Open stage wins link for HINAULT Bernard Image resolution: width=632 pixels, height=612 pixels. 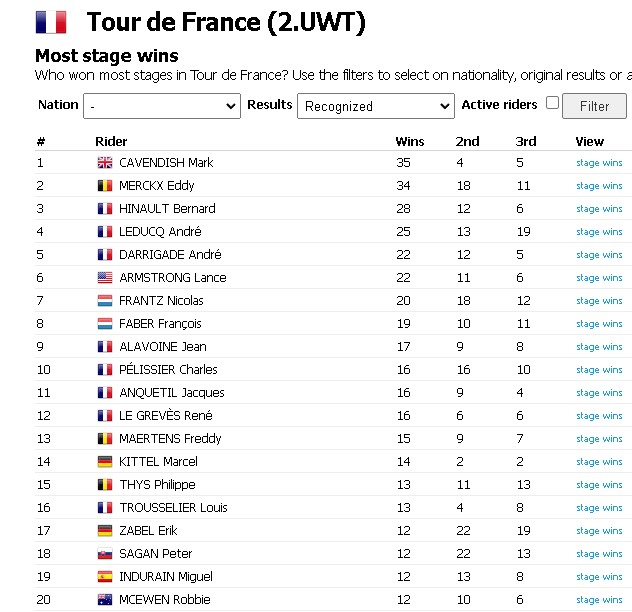(x=599, y=209)
